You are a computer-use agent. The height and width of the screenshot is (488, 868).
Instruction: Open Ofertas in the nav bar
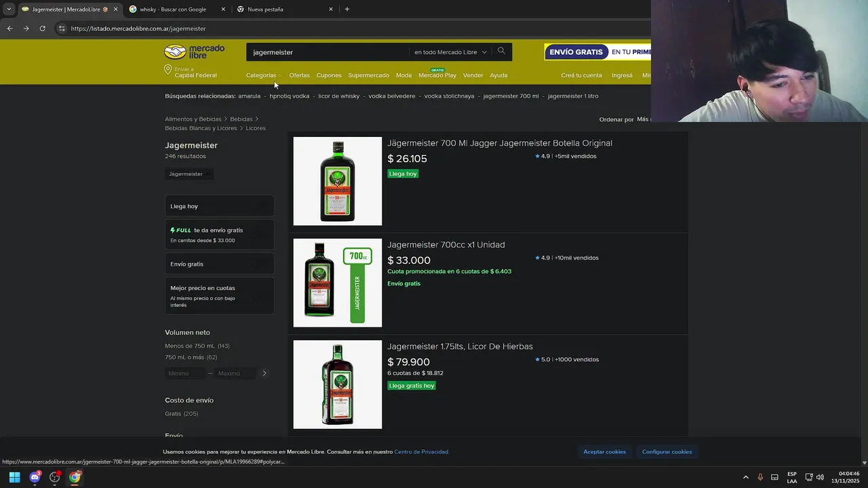(299, 75)
